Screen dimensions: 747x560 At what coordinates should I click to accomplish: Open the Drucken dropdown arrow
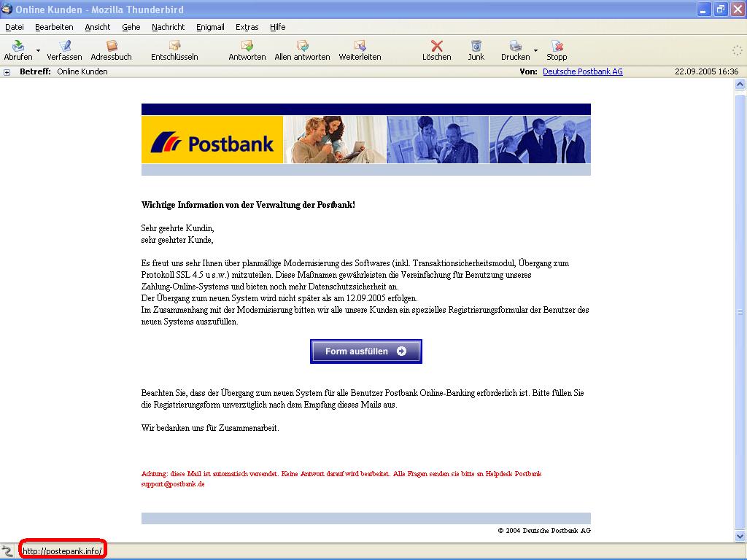tap(535, 50)
